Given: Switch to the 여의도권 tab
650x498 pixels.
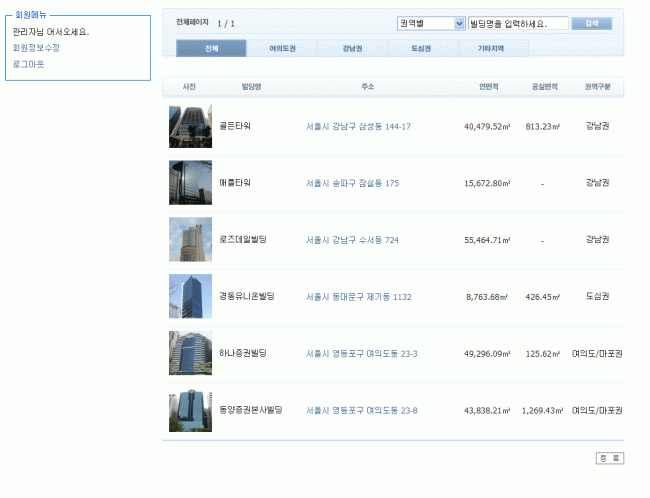Looking at the screenshot, I should [x=282, y=48].
